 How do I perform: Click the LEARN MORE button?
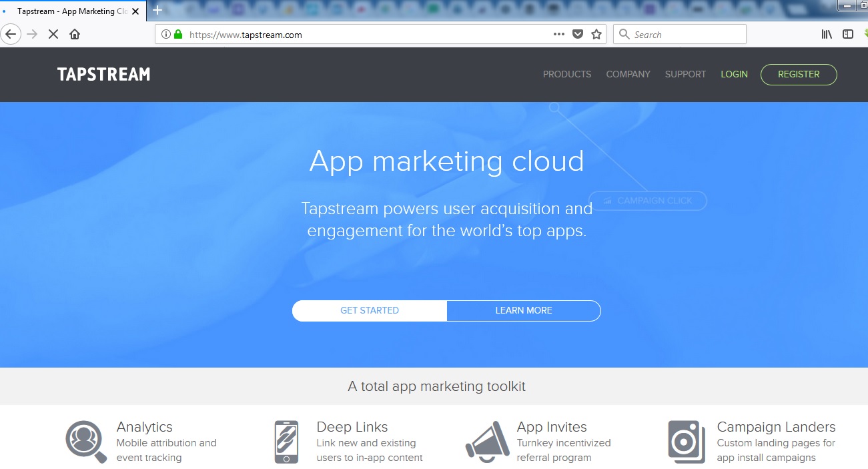[x=524, y=310]
